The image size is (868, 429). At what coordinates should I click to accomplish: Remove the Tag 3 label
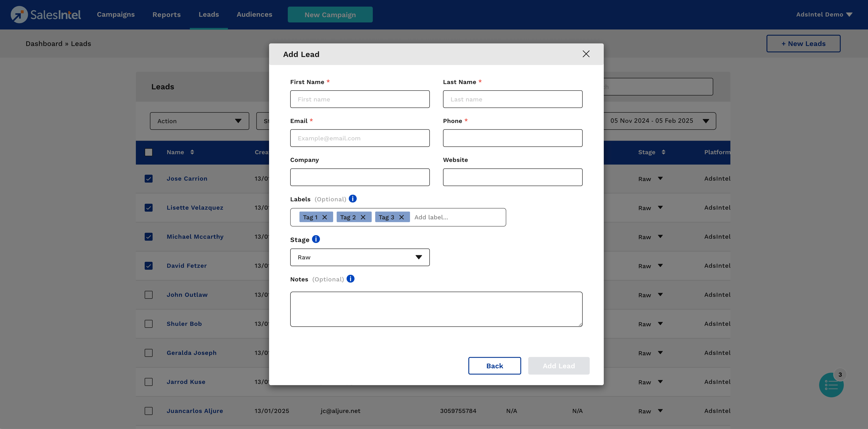point(401,217)
